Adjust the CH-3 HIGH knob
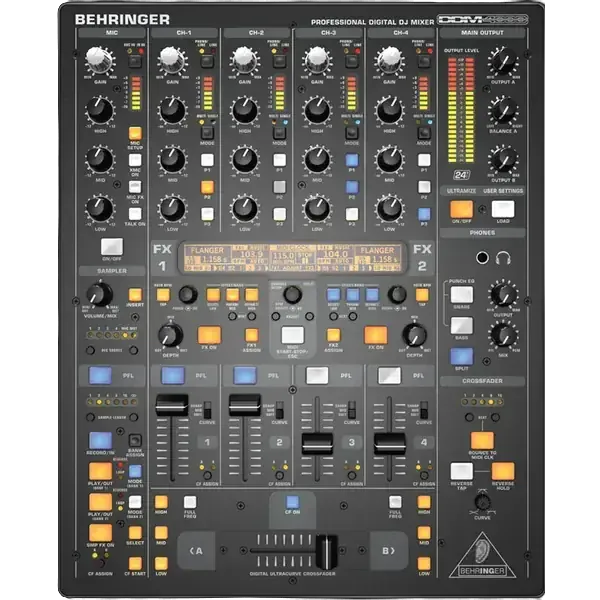600x600 pixels. (x=317, y=110)
